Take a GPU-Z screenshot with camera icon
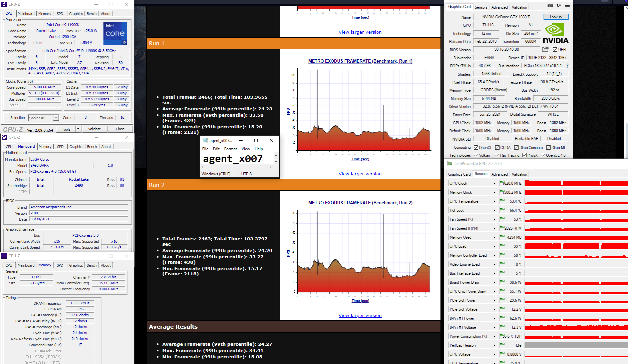 550,5
